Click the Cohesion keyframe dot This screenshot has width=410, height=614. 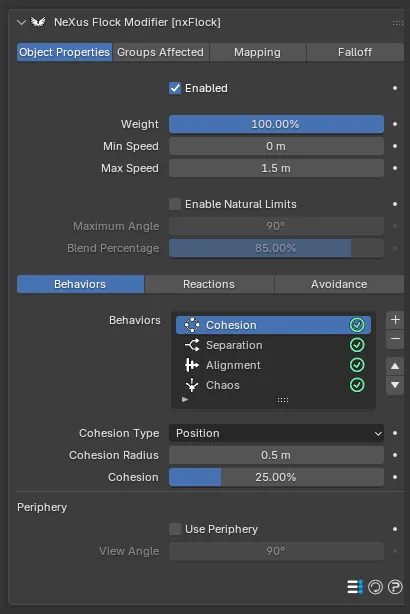point(395,477)
